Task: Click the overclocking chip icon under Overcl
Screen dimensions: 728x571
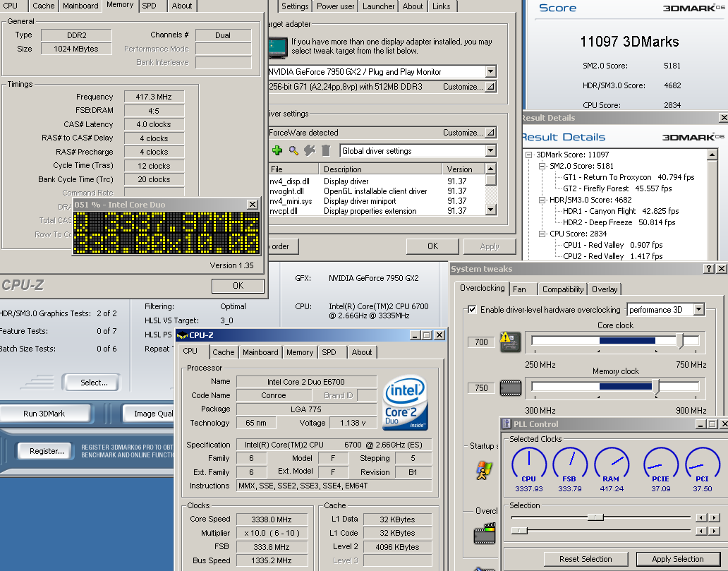Action: tap(484, 534)
